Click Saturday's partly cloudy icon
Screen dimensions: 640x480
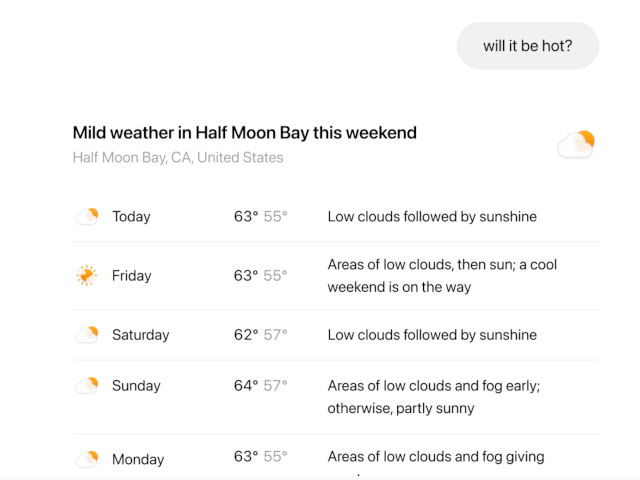[87, 335]
